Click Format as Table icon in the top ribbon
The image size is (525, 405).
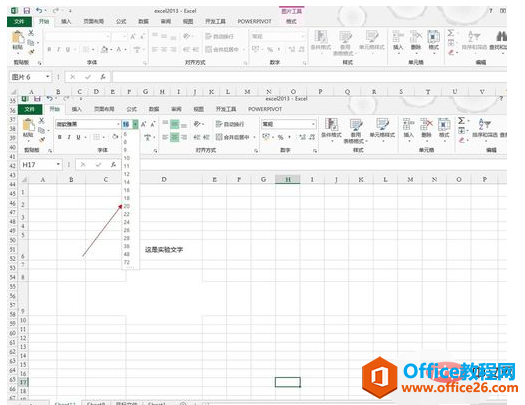pos(345,37)
